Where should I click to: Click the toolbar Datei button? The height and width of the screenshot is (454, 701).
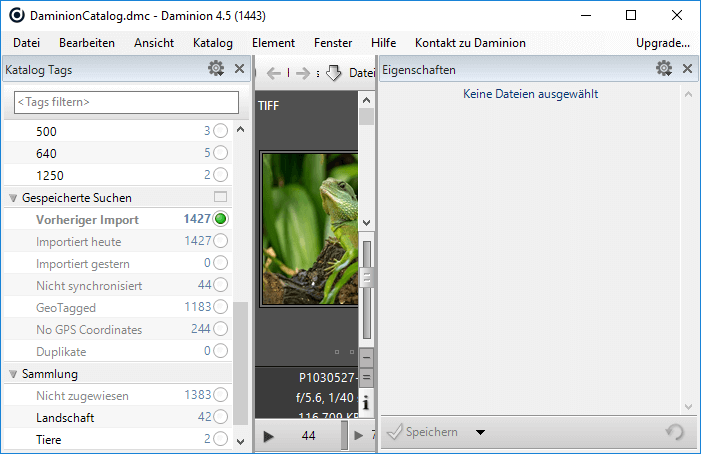click(x=361, y=73)
